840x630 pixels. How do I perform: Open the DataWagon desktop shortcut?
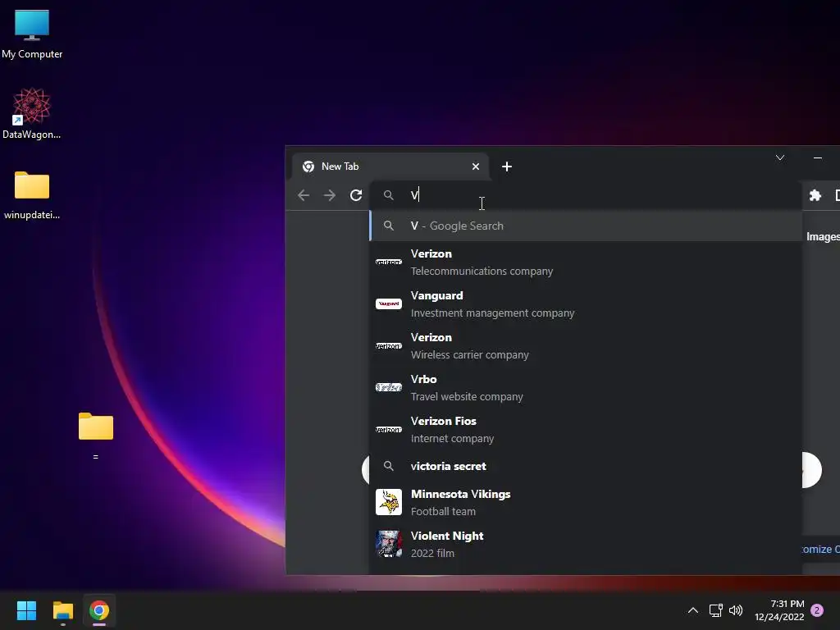coord(32,113)
